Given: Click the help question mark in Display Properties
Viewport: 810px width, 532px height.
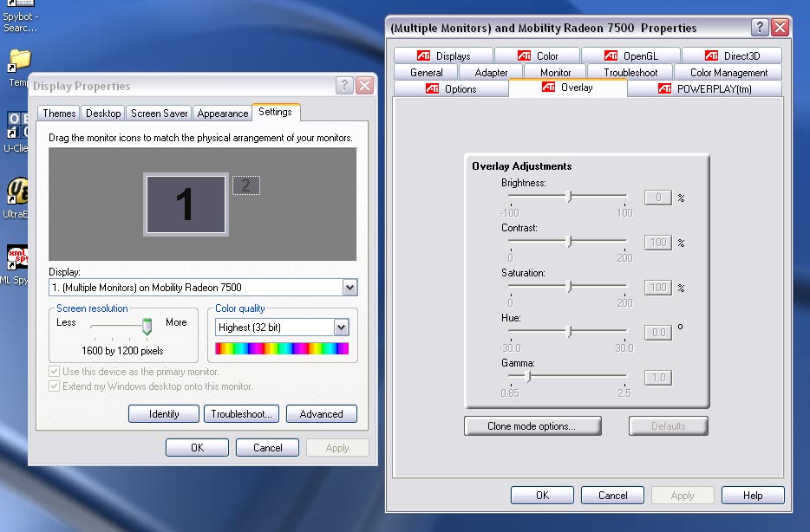Looking at the screenshot, I should point(344,85).
